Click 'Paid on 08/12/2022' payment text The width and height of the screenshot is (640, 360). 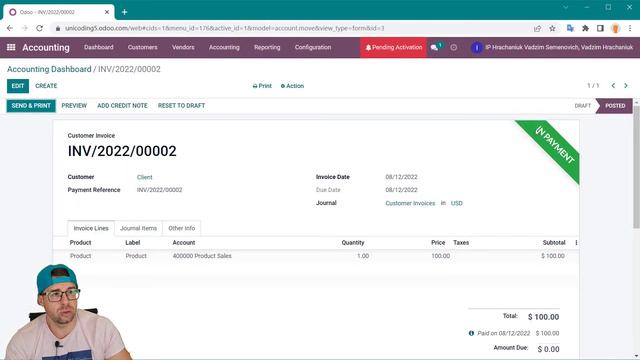(x=504, y=333)
